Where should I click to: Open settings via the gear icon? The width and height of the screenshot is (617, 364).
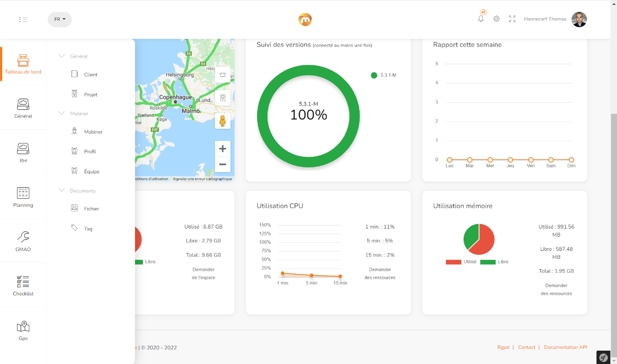[496, 19]
